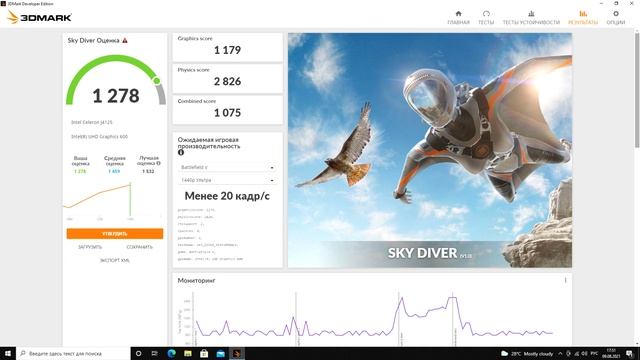This screenshot has width=640, height=360.
Task: Click the Intel UHD Graphics 600 label
Action: [x=99, y=137]
